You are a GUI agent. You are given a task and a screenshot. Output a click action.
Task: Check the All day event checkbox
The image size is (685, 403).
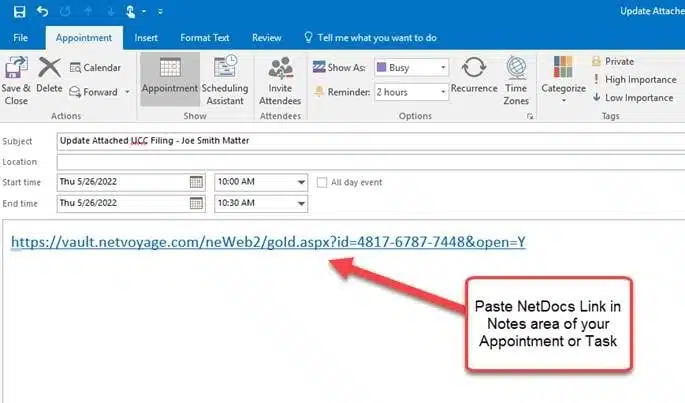pyautogui.click(x=322, y=182)
